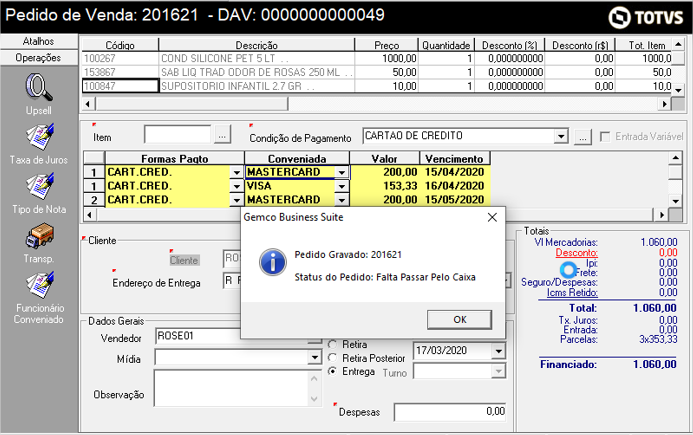
Task: Expand CART.CRED. dropdown in row dated 15/05/2020
Action: [237, 200]
